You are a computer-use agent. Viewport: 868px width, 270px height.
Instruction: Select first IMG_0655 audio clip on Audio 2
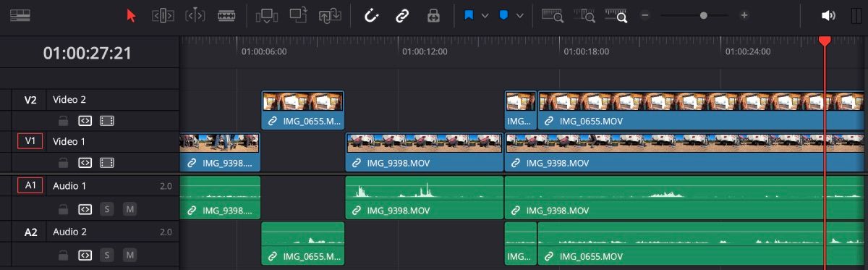[302, 243]
